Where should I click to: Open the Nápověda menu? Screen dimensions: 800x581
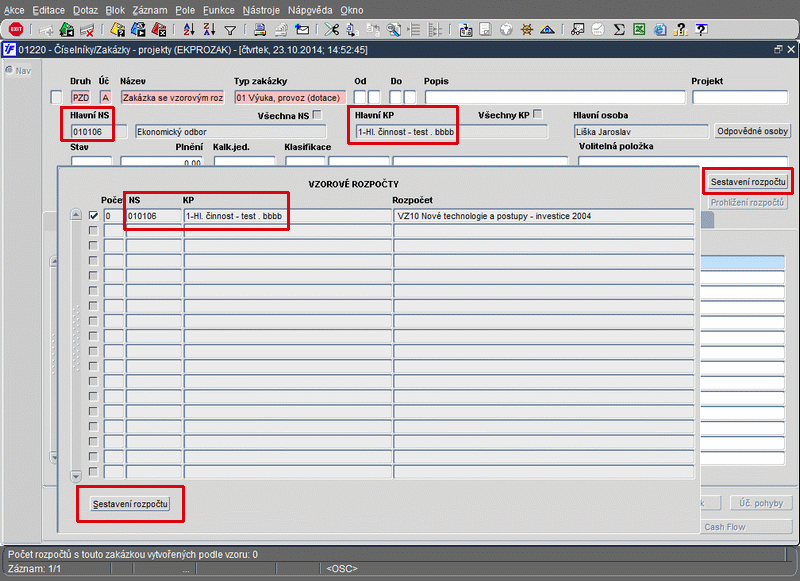click(x=310, y=10)
